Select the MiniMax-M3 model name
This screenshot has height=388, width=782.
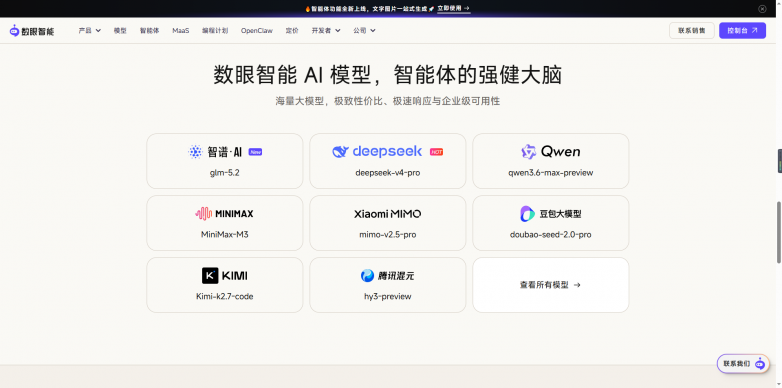click(224, 234)
